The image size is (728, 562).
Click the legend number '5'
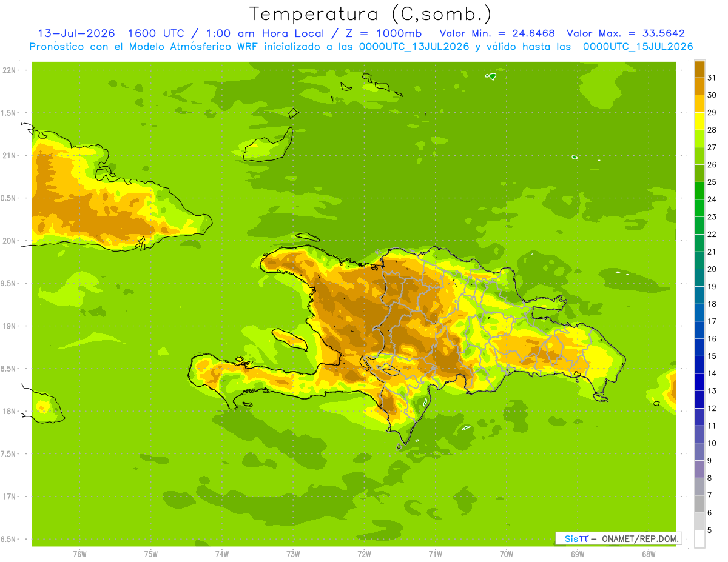coord(710,530)
